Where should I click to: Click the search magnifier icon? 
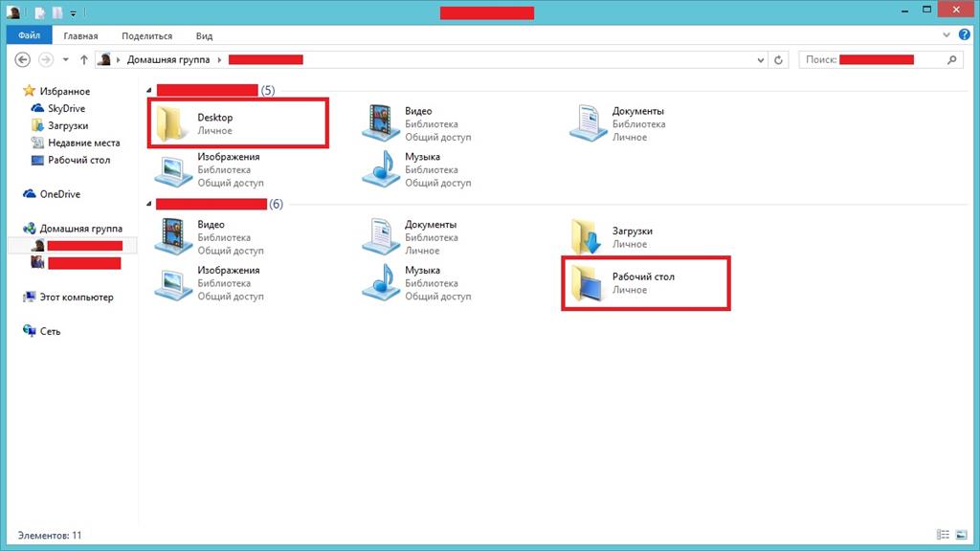(952, 59)
